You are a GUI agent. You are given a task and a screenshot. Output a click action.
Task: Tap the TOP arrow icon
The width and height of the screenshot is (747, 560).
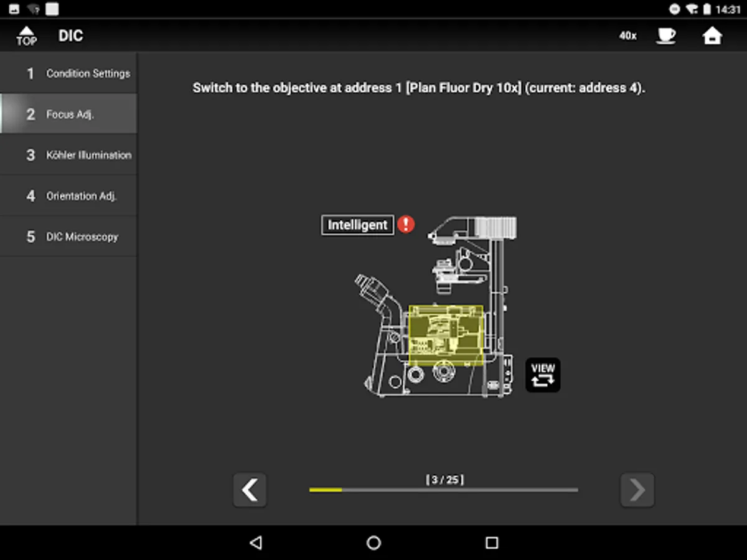click(x=26, y=35)
